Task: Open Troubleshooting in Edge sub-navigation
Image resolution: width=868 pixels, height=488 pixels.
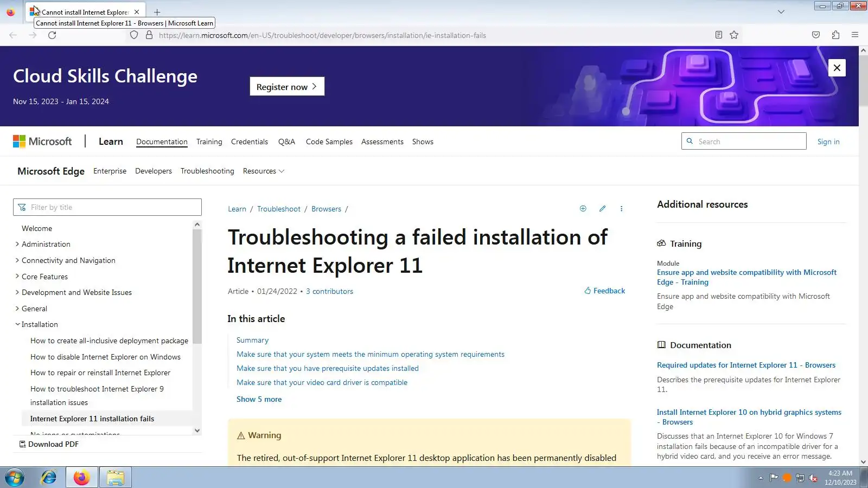Action: (207, 171)
